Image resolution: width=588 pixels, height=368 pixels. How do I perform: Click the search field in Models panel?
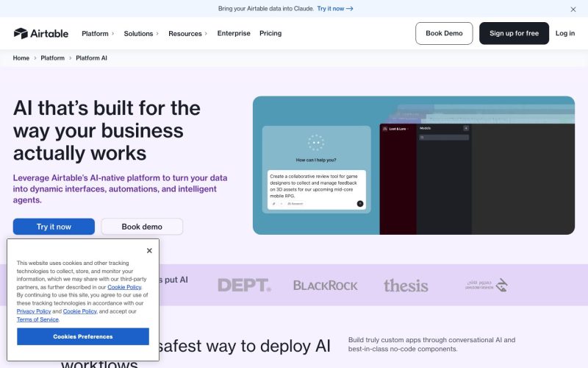(444, 138)
